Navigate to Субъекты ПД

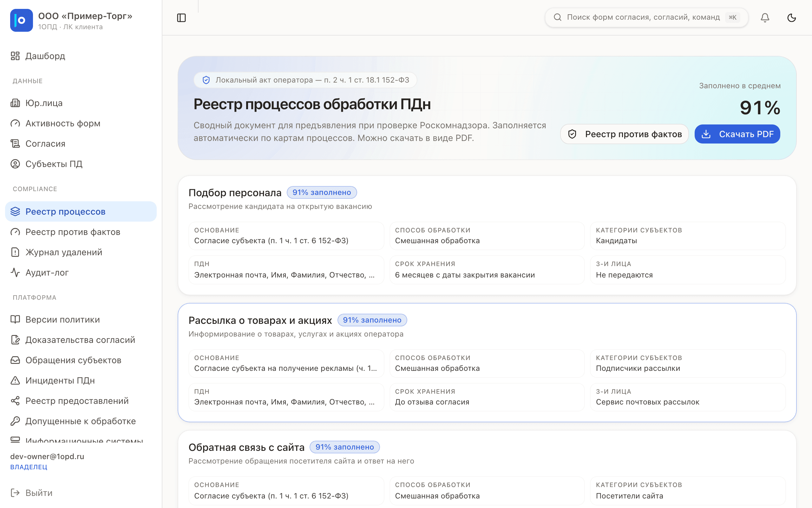pos(81,164)
